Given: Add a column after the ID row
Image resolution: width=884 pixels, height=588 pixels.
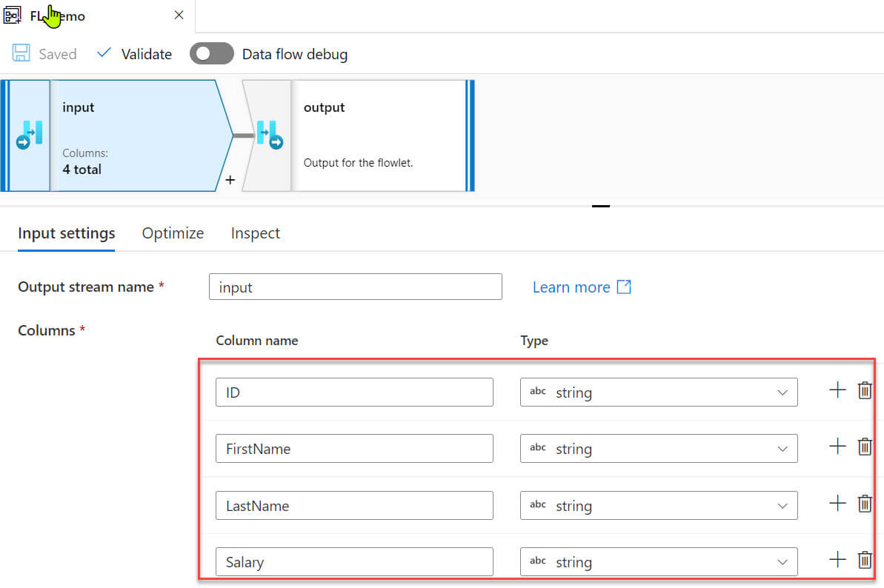Looking at the screenshot, I should tap(837, 390).
